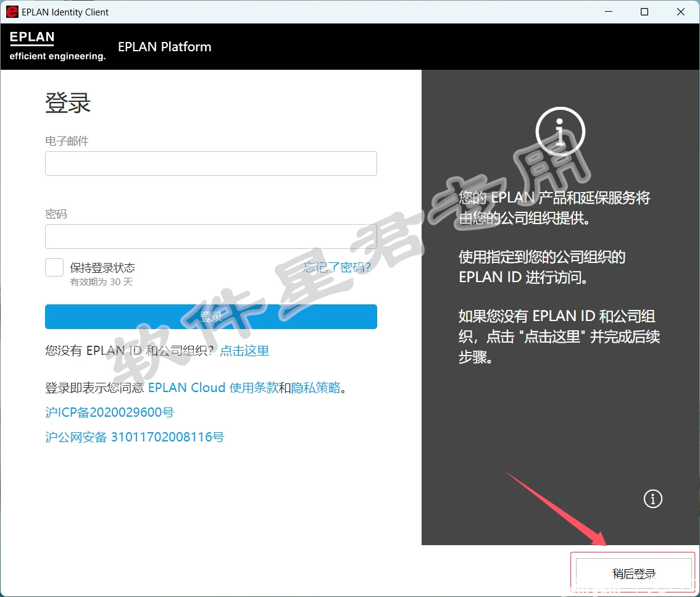Open the forgot password link
The image size is (700, 597).
point(337,267)
